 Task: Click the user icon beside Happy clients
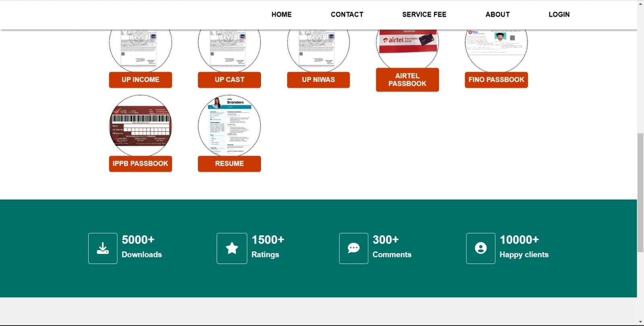click(x=480, y=248)
